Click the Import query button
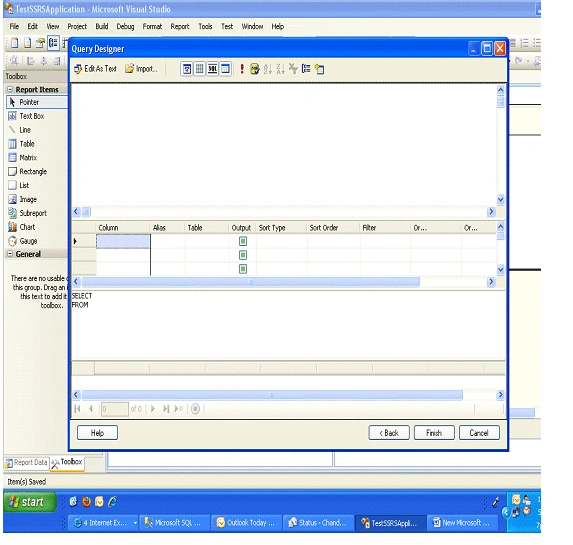The width and height of the screenshot is (573, 545). (141, 69)
